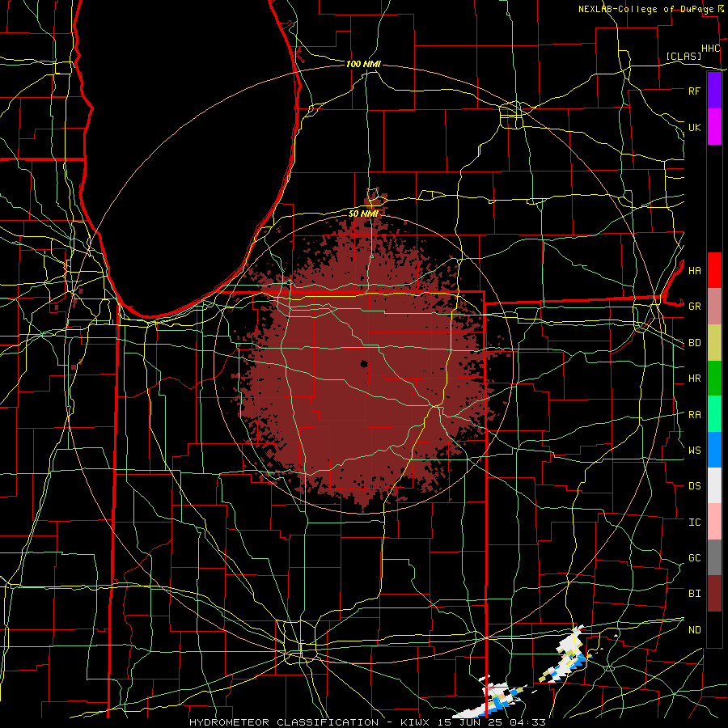Click the GC legend label

[694, 558]
